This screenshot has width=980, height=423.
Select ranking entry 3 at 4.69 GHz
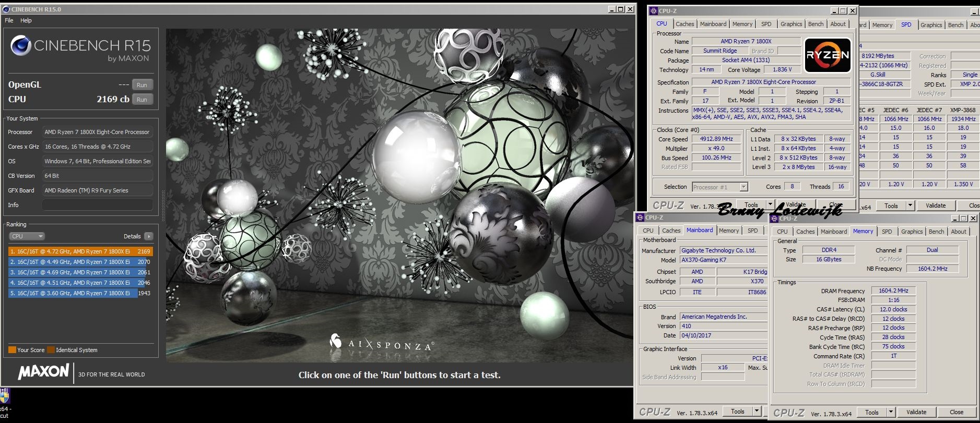80,272
